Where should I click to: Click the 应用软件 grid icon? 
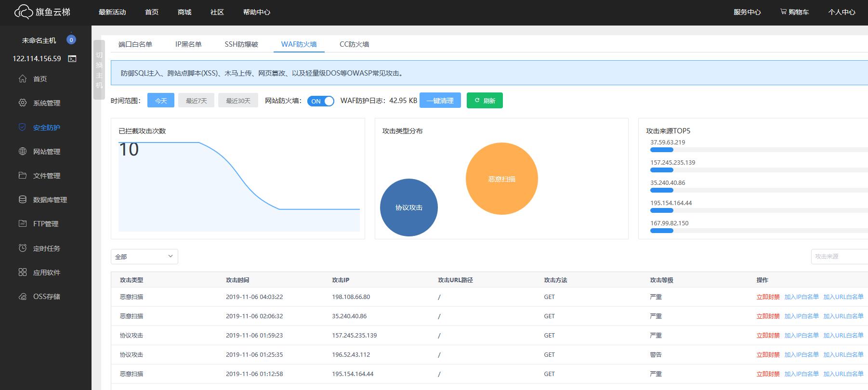pos(23,272)
